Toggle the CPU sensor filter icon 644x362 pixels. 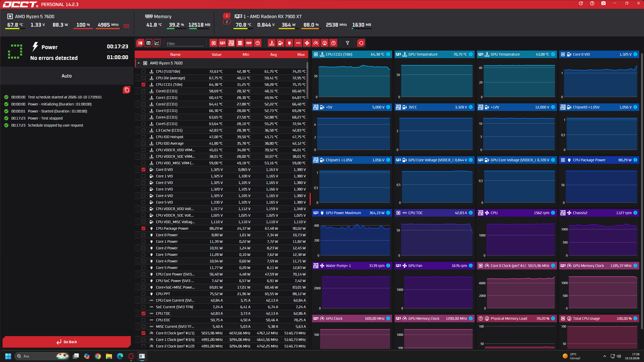(214, 43)
